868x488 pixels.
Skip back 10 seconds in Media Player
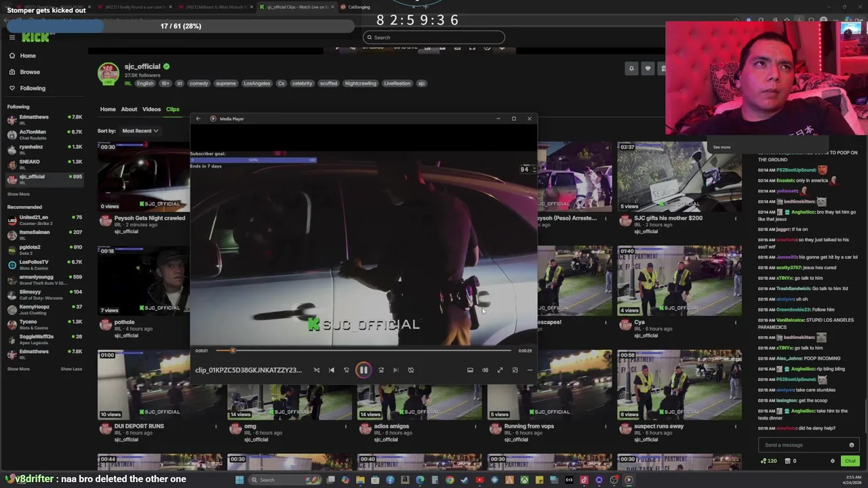[347, 370]
